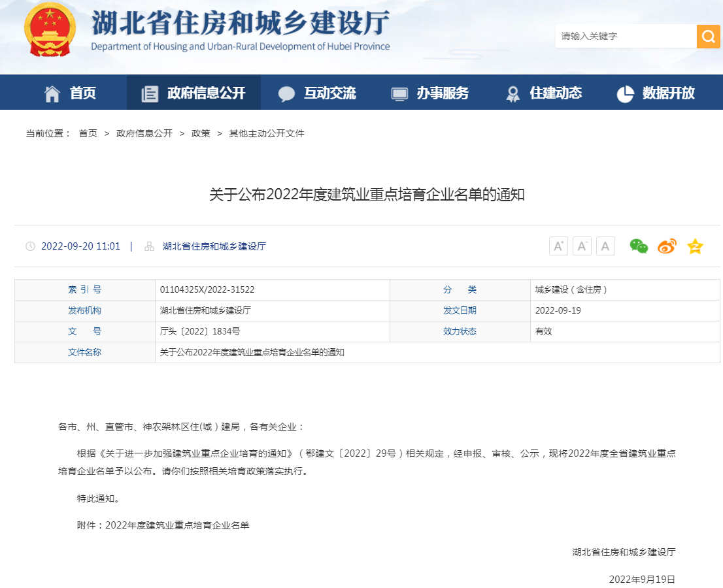Open 数据开放 navigation item

tap(656, 93)
